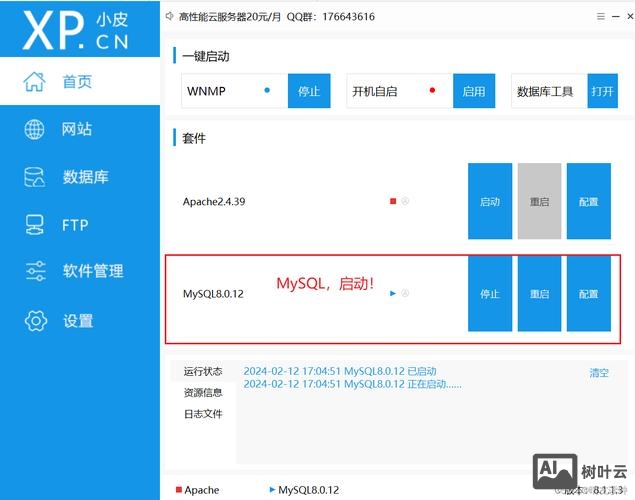Image resolution: width=635 pixels, height=500 pixels.
Task: Click the speaker announcement icon in title bar
Action: pos(169,16)
